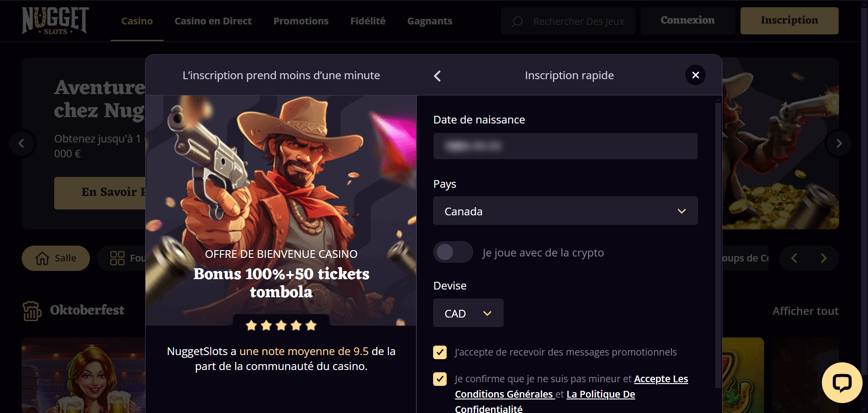Open the Casino en Direct tab
868x413 pixels.
213,21
